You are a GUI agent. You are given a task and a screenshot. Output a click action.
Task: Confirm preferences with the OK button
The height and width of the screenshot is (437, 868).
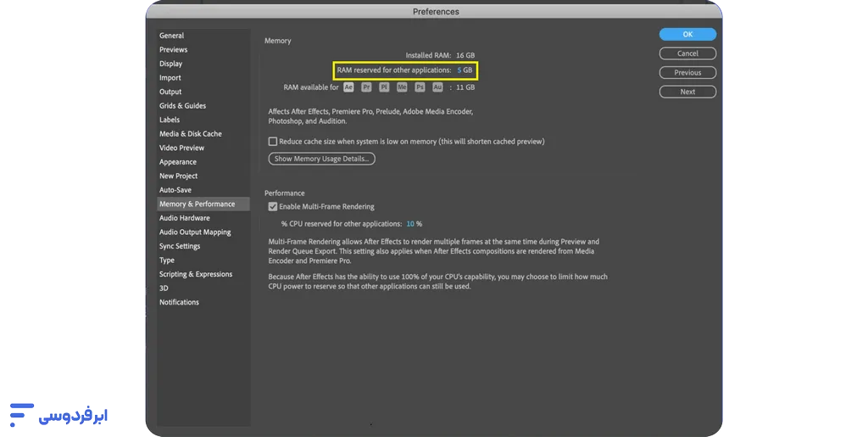[687, 34]
